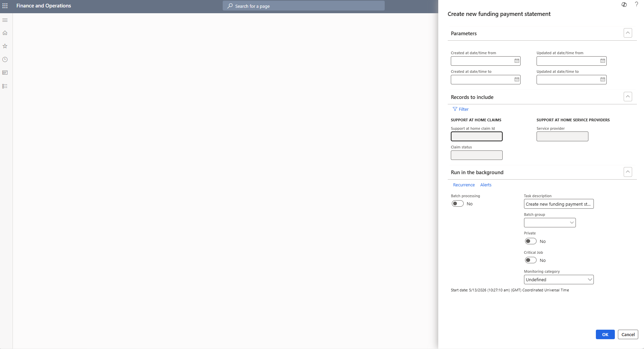Open the Help question mark icon
644x349 pixels.
coord(637,4)
